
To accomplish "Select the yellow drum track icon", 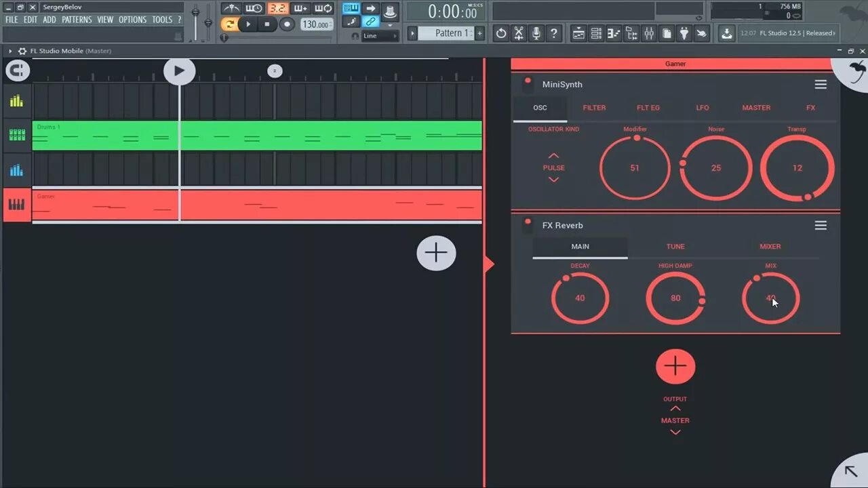I will pyautogui.click(x=16, y=101).
